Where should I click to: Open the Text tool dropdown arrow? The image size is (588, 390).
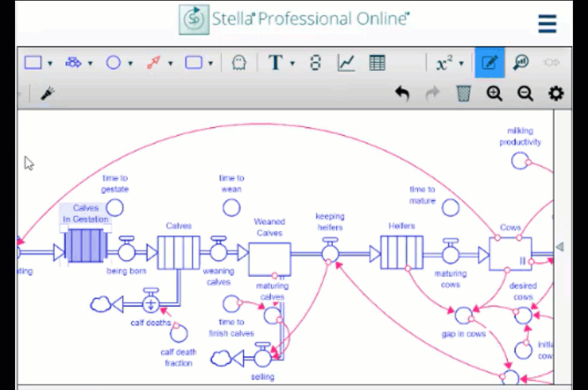click(x=292, y=63)
